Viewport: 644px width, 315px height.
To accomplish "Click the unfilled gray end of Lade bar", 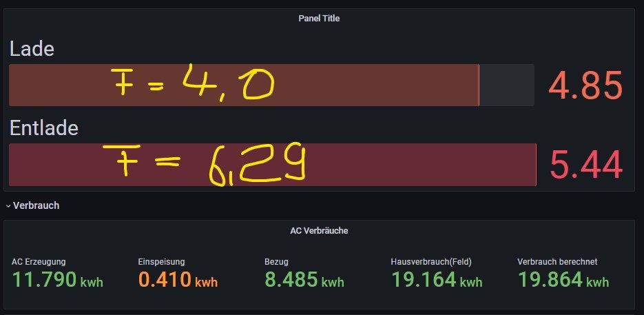I will [x=507, y=85].
